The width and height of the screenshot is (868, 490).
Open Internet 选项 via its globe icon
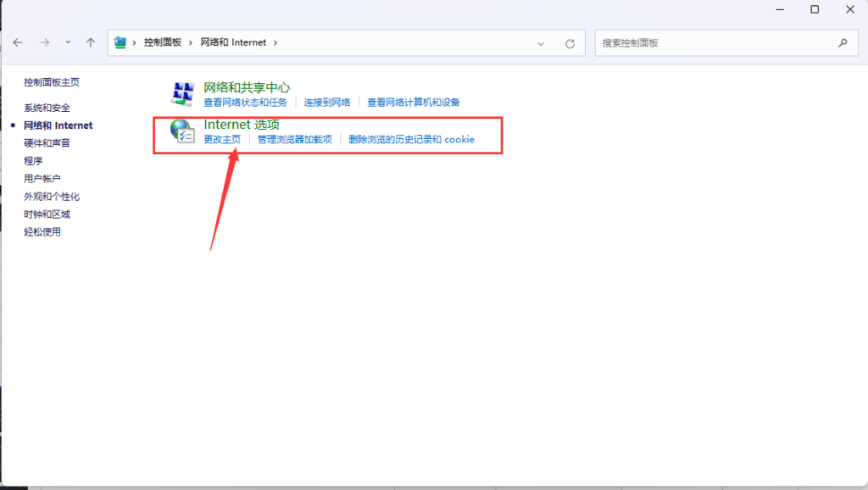[183, 130]
